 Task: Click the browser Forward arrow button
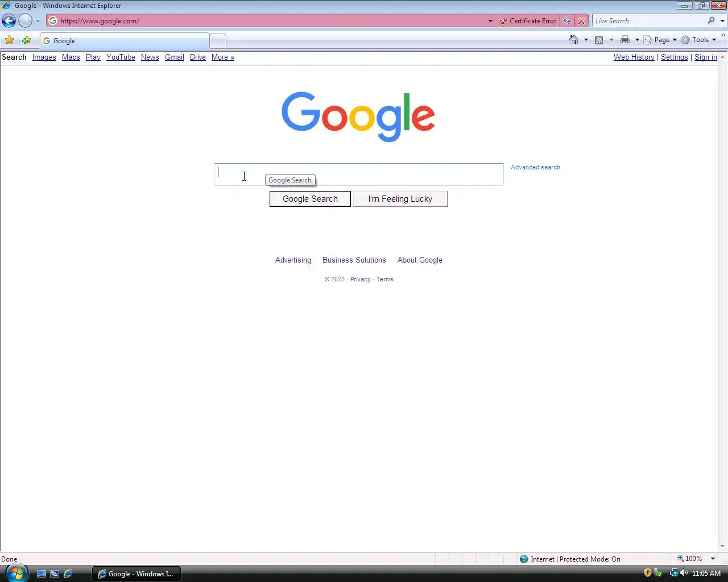click(25, 21)
